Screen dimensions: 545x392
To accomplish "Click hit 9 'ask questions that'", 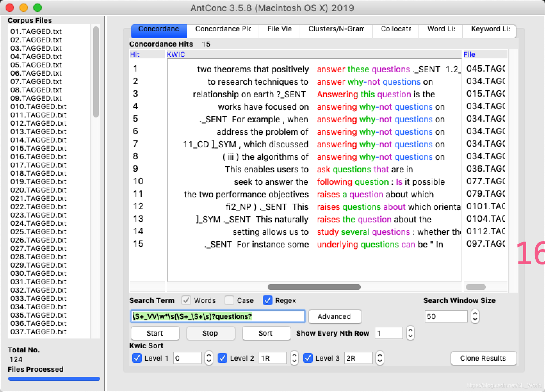I will pos(353,170).
